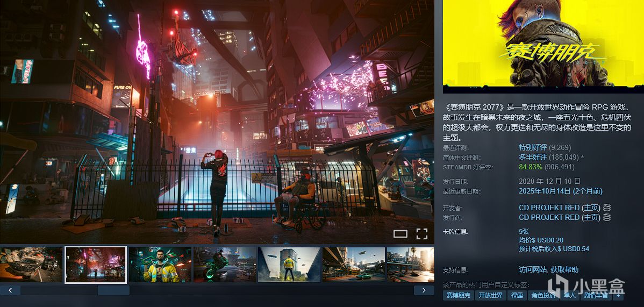
Task: Select the bearded man yellow jacket thumbnail
Action: [x=160, y=265]
